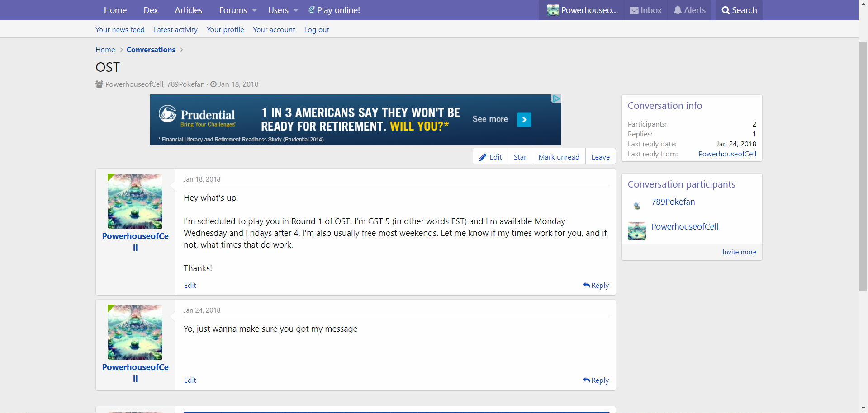Viewport: 868px width, 413px height.
Task: Click See more in the ad
Action: tap(490, 119)
